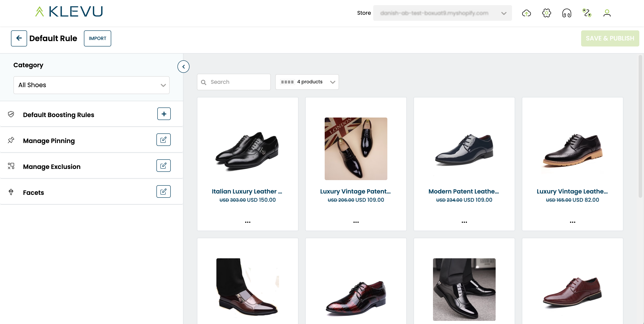Open the user profile icon
The width and height of the screenshot is (644, 324).
coord(607,13)
